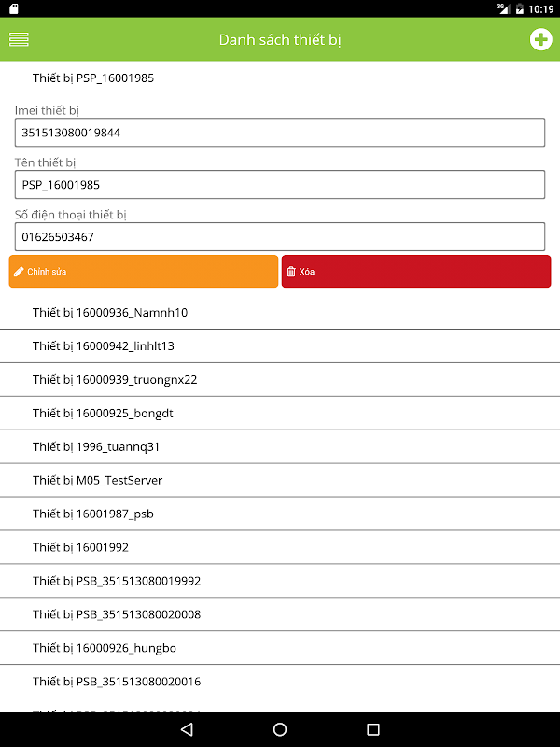
Task: Collapse the Thiết bị PSP_16001985 section
Action: (x=280, y=78)
